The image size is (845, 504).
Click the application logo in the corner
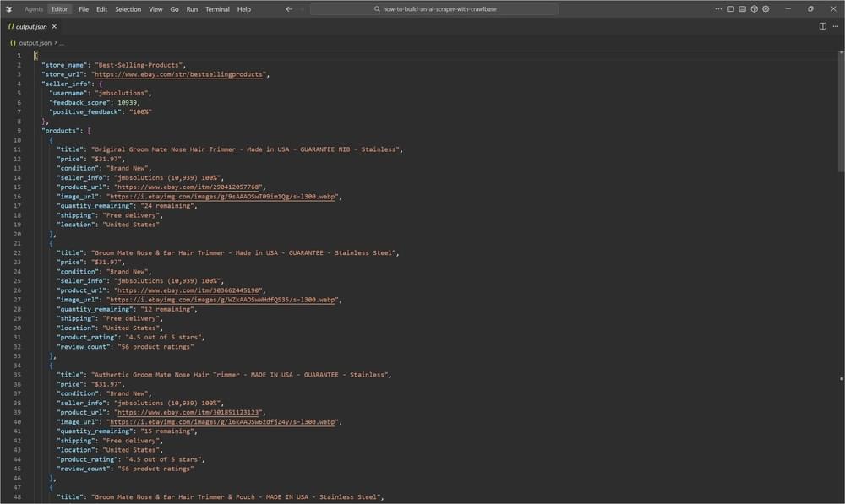point(9,8)
